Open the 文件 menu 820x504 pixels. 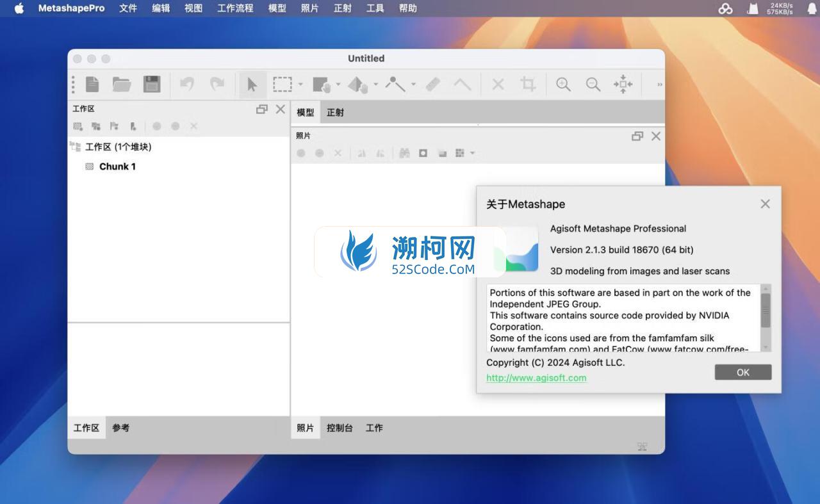tap(128, 8)
